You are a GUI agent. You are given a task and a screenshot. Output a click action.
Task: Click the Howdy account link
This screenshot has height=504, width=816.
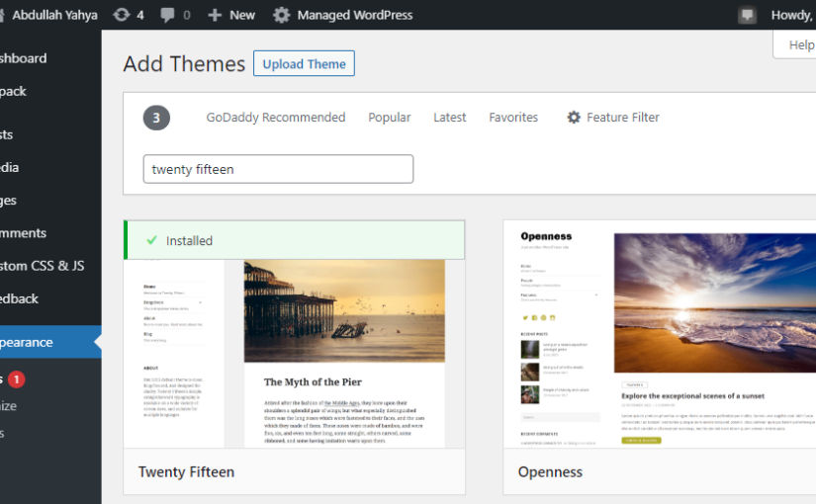(x=793, y=15)
